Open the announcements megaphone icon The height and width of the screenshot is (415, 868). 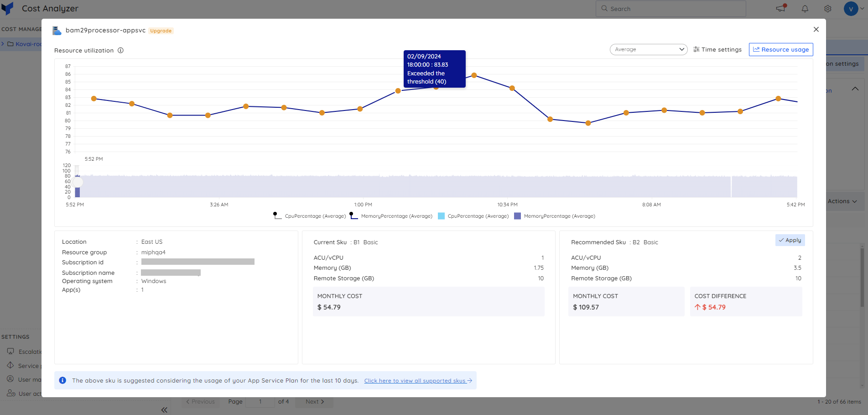[781, 8]
